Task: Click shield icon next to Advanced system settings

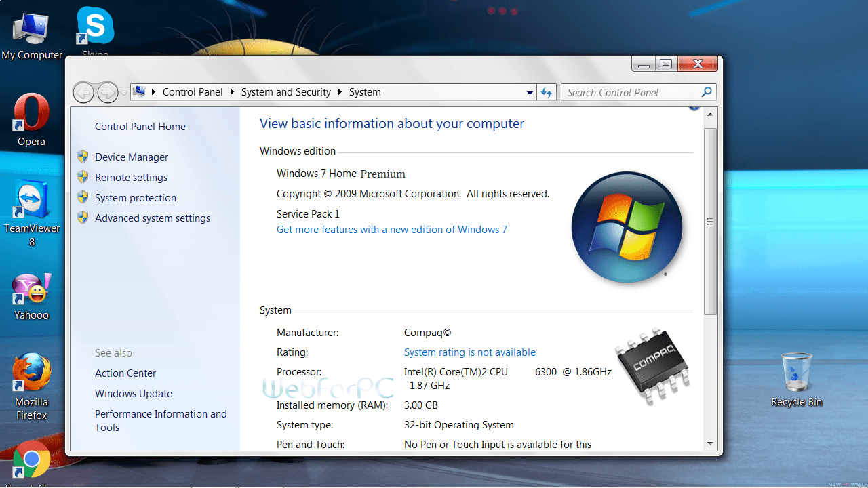Action: pos(83,218)
